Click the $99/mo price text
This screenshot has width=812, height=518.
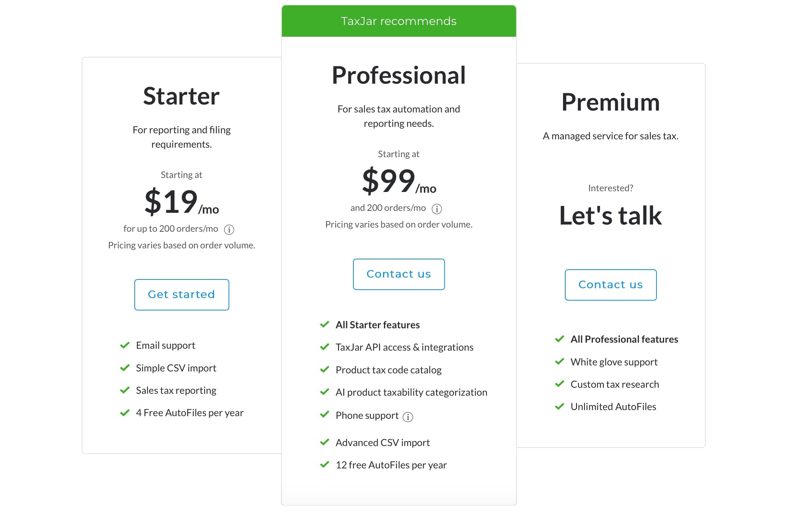click(399, 181)
